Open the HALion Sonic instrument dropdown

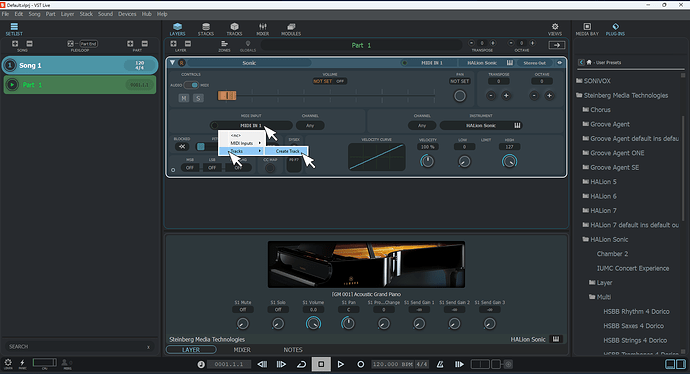click(481, 125)
